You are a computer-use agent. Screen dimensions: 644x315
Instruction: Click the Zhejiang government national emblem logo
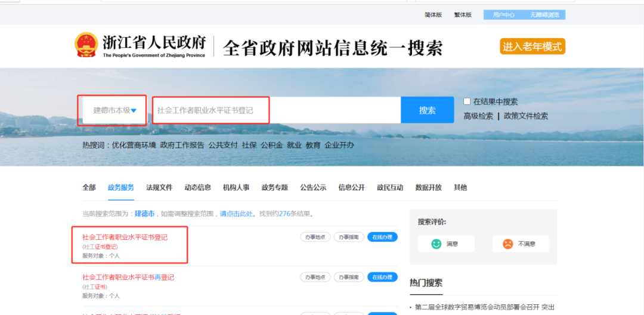pos(86,45)
